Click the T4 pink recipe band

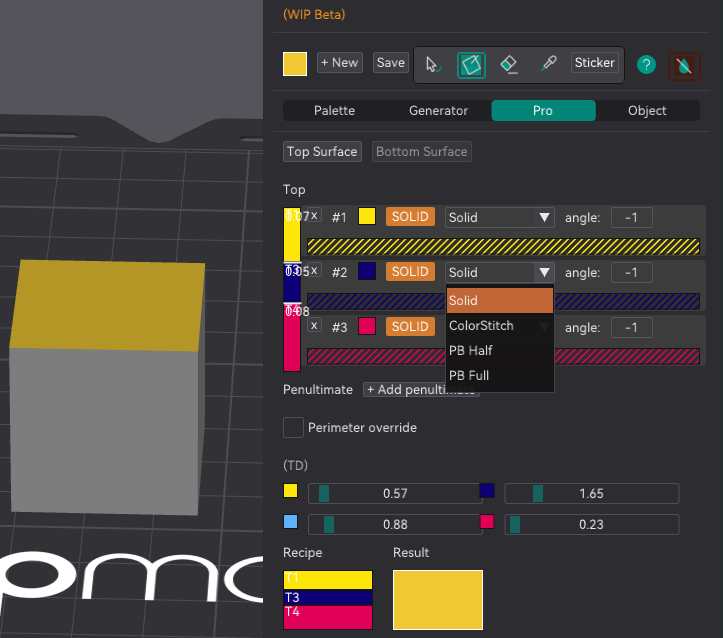click(x=328, y=617)
